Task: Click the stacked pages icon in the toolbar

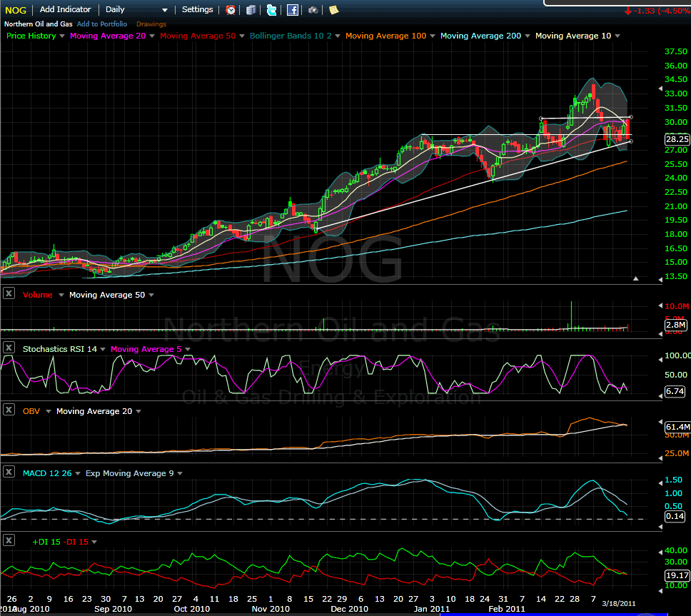Action: click(x=251, y=10)
